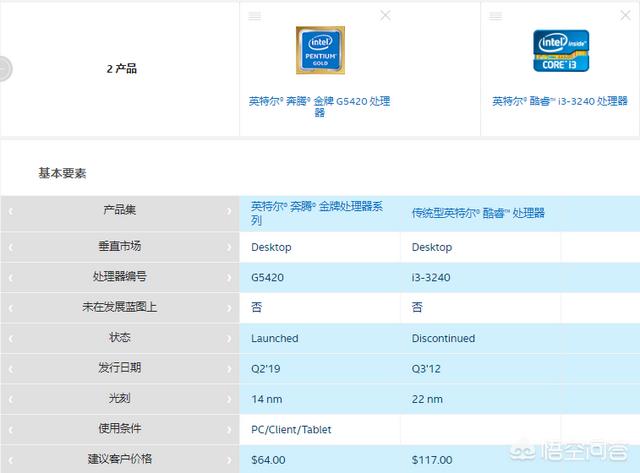Click left arrow on 处理器编号 row

pyautogui.click(x=11, y=278)
